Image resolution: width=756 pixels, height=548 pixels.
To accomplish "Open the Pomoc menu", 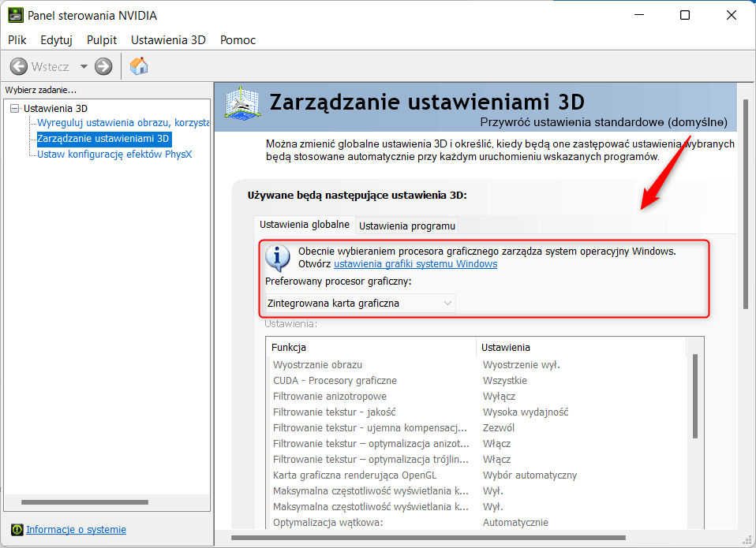I will 238,40.
